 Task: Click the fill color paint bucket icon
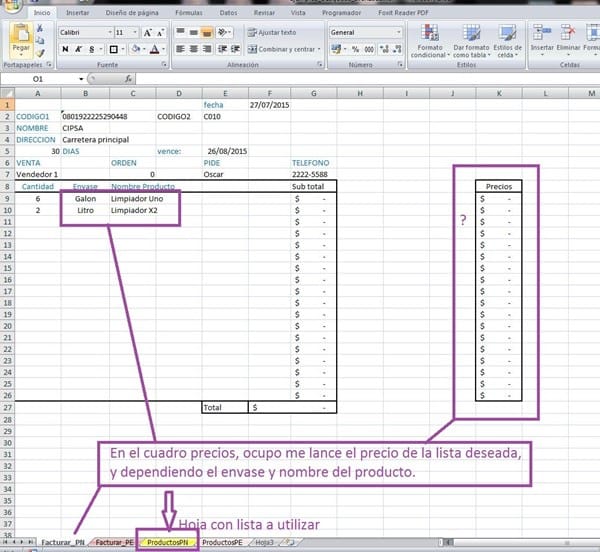[x=135, y=49]
